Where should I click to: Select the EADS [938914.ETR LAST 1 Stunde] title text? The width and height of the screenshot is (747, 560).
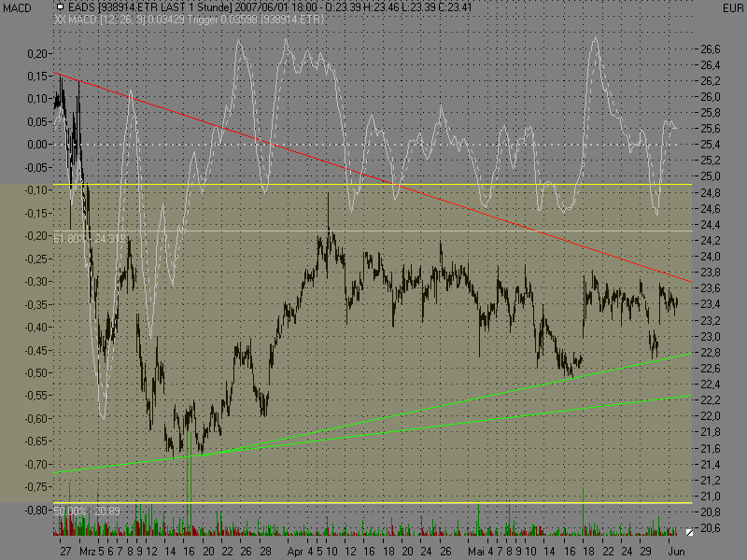click(x=150, y=7)
